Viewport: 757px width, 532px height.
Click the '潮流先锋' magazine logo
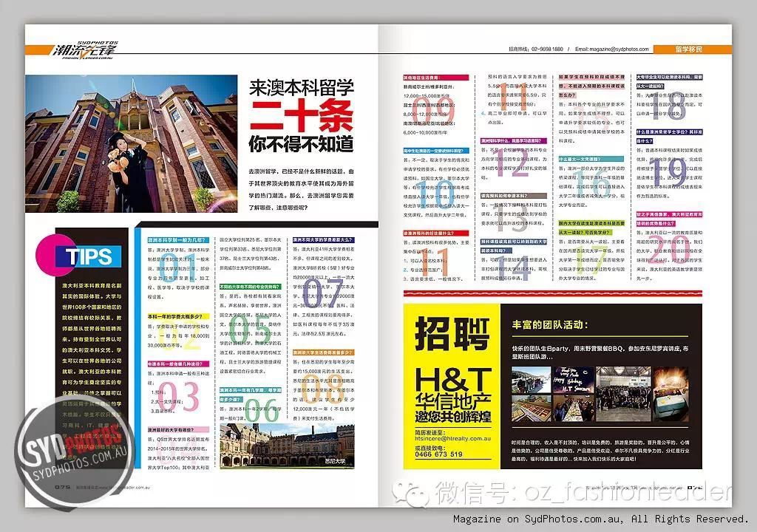point(84,50)
